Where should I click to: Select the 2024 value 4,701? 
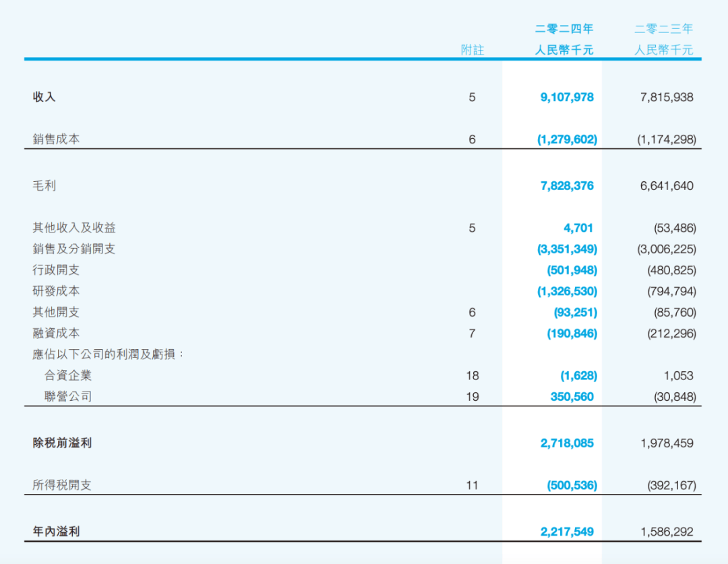click(578, 228)
